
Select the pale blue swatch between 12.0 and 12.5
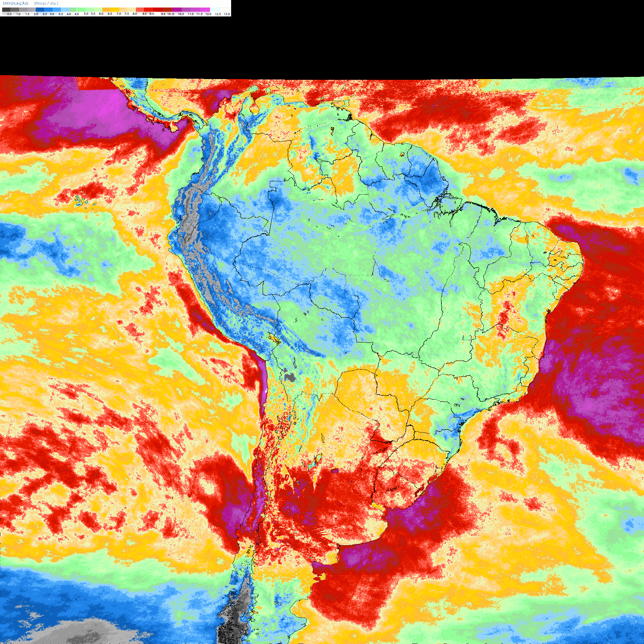(215, 10)
